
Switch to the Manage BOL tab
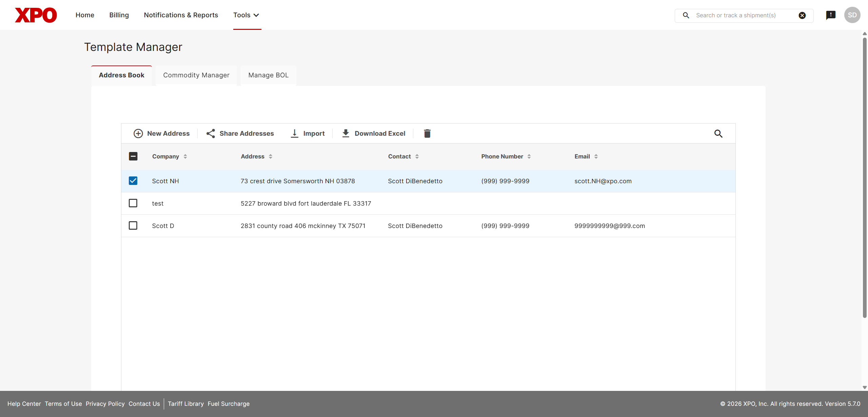[x=269, y=75]
